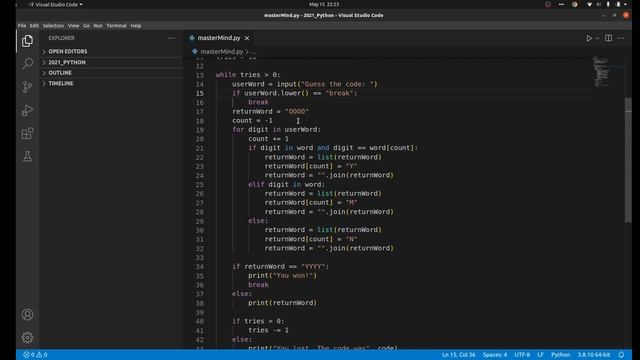The height and width of the screenshot is (360, 640).
Task: Open the Selection menu
Action: click(x=53, y=26)
